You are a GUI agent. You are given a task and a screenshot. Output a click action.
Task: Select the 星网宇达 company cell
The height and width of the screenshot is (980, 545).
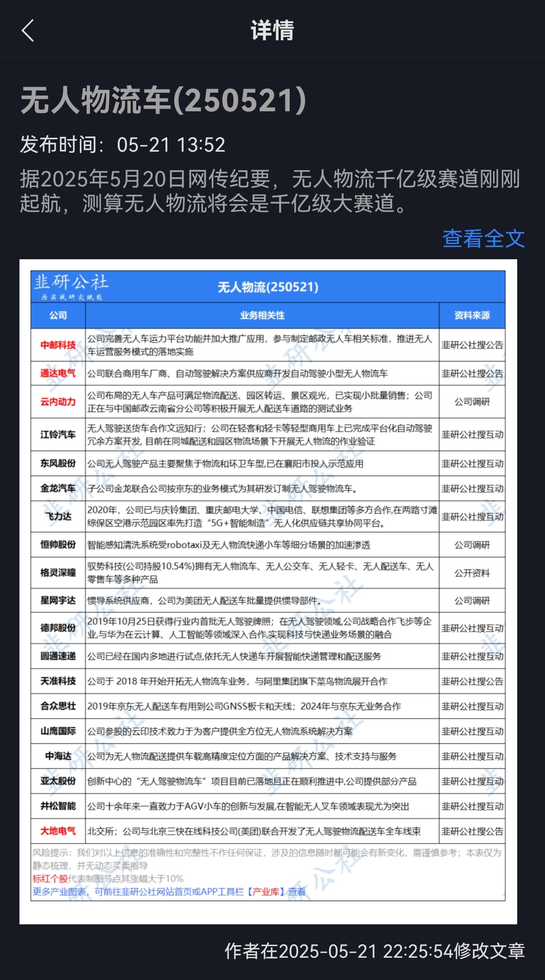pos(58,601)
